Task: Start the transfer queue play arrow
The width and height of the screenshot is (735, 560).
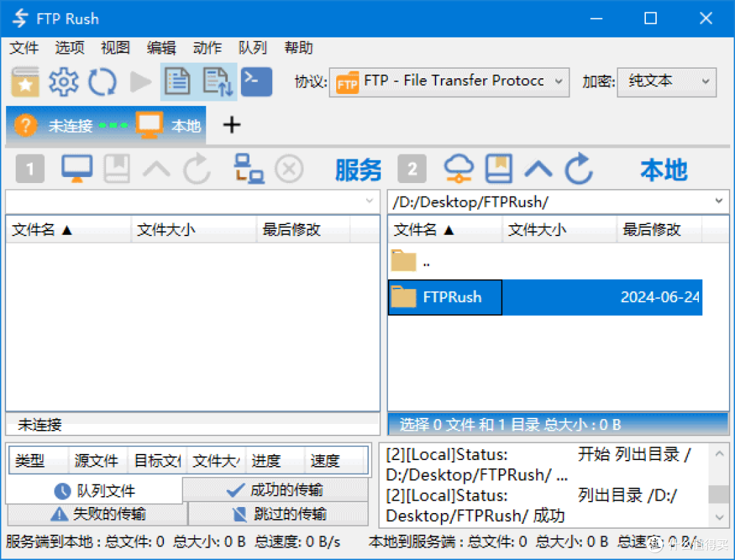Action: (x=140, y=81)
